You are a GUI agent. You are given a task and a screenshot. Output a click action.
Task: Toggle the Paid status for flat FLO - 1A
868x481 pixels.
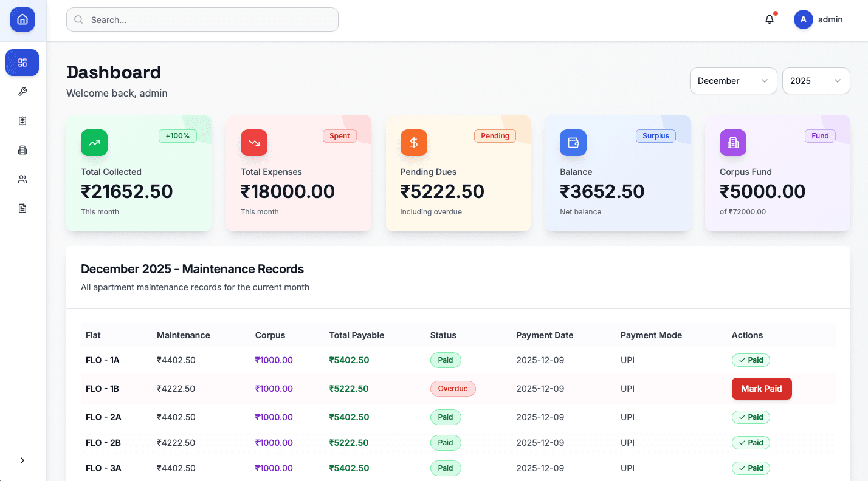tap(751, 360)
